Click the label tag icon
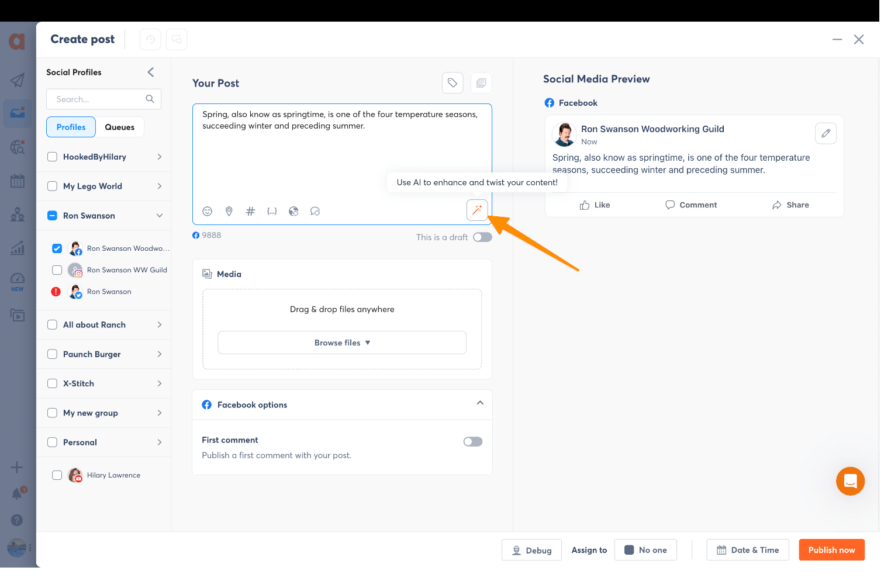Screen dimensions: 891x588 point(453,83)
